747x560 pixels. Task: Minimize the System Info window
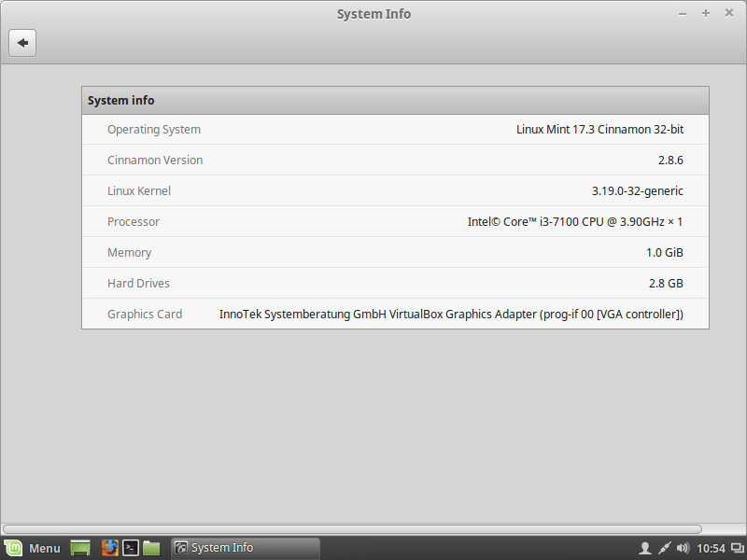(683, 14)
